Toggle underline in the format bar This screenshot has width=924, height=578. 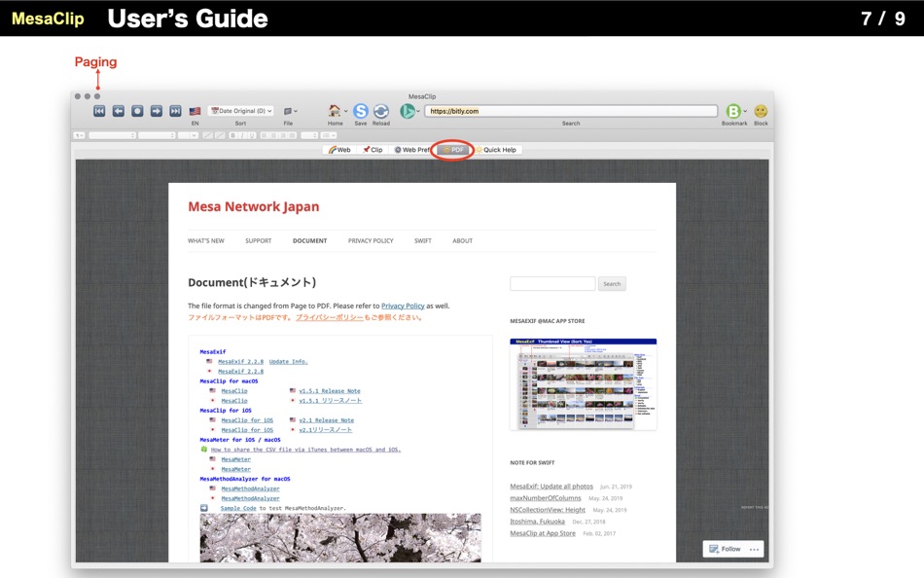(x=252, y=135)
